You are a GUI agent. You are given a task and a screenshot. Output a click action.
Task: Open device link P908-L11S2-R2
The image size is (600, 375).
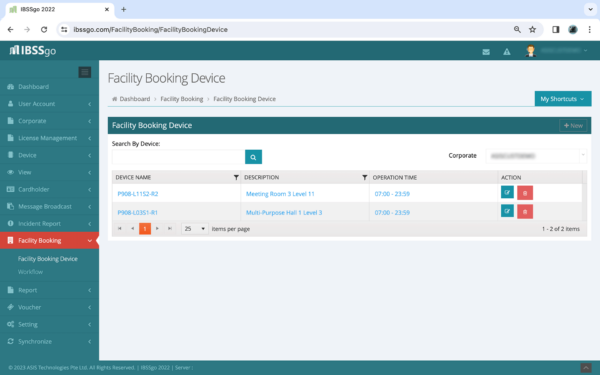click(x=138, y=194)
